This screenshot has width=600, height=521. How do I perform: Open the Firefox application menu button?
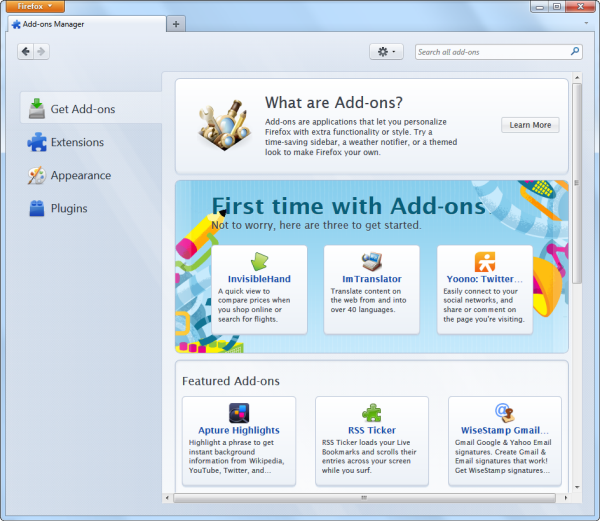coord(35,6)
